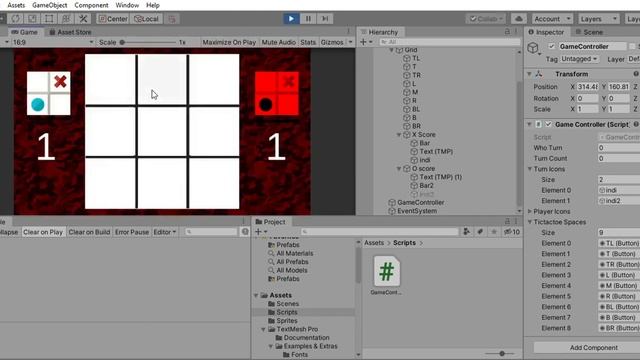Toggle the Local handle rotation button
640x360 pixels.
[147, 19]
